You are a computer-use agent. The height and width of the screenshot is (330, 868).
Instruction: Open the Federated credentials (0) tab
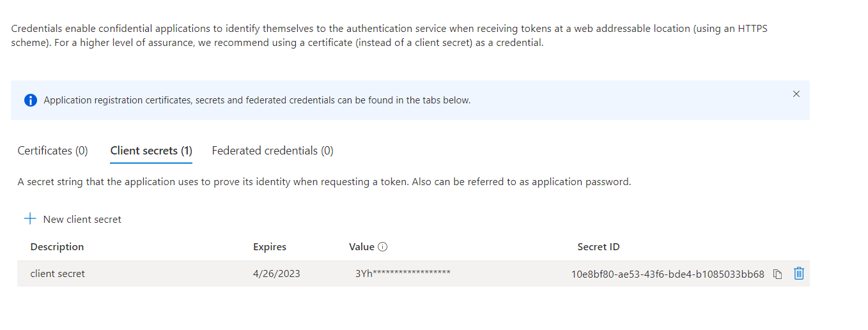coord(272,151)
